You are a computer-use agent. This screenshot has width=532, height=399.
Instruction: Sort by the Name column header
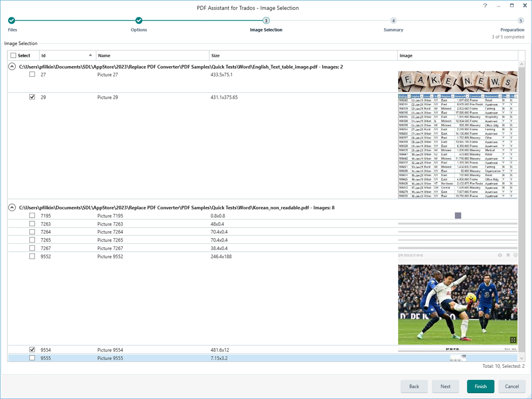pos(153,55)
